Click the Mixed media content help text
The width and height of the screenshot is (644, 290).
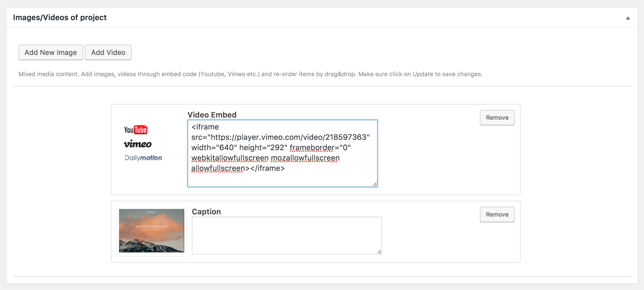250,74
